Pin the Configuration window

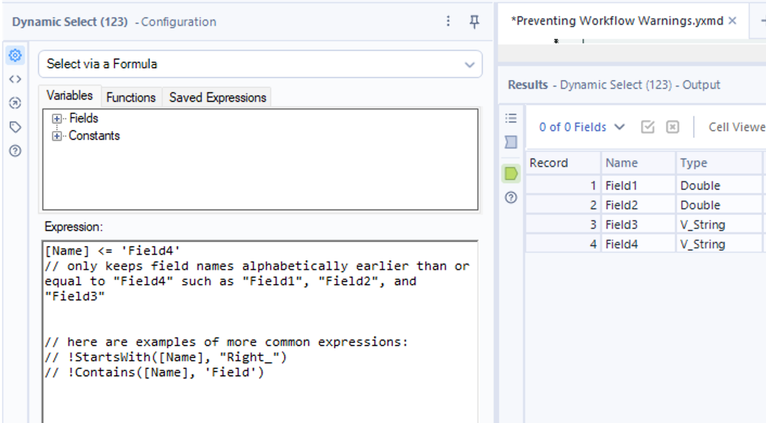tap(474, 21)
